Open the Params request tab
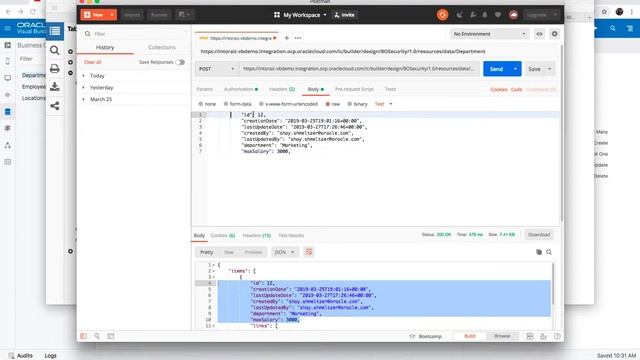The image size is (640, 360). (205, 89)
